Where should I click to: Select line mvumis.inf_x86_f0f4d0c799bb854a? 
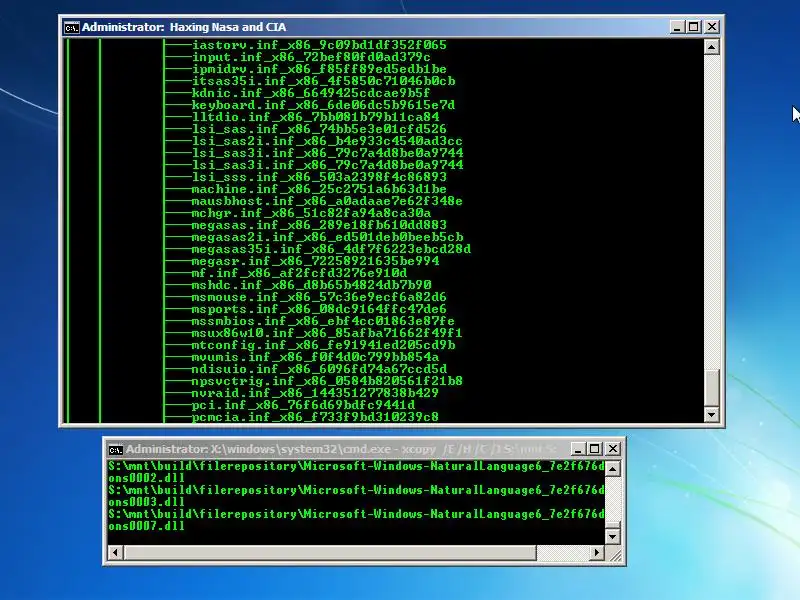point(315,357)
